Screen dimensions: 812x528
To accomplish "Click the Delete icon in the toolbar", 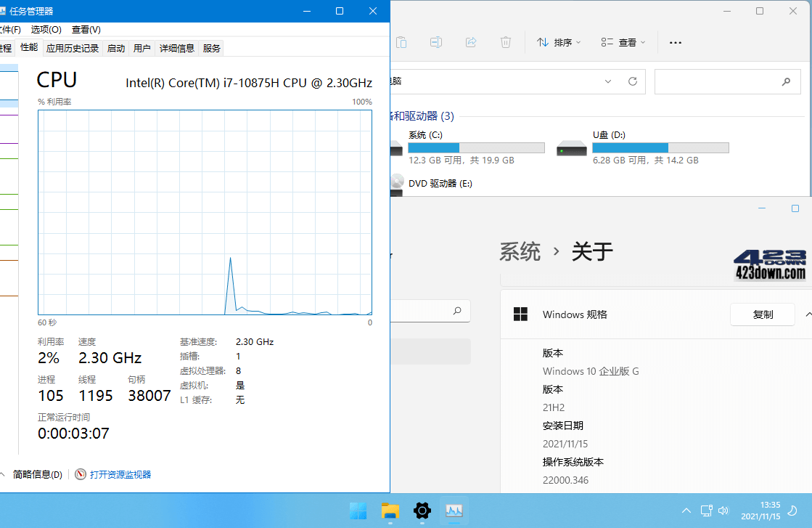I will pyautogui.click(x=506, y=42).
